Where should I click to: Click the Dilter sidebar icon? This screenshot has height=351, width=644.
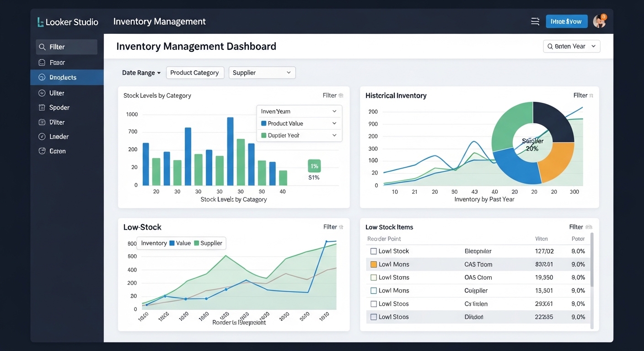pos(42,122)
